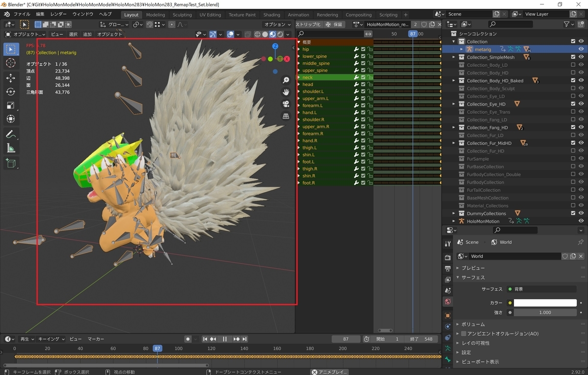Open the レンダー menu
This screenshot has width=588, height=375.
[58, 14]
